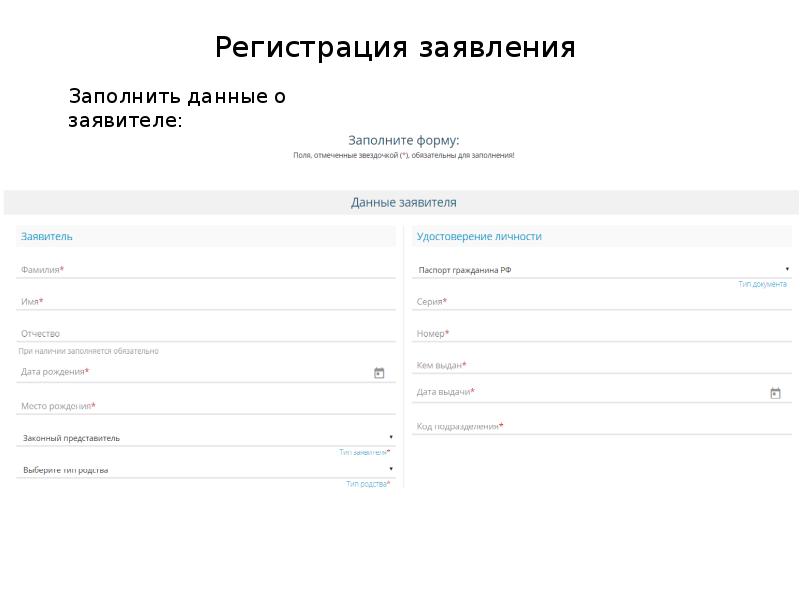
Task: Focus the Имя text field
Action: [x=205, y=301]
